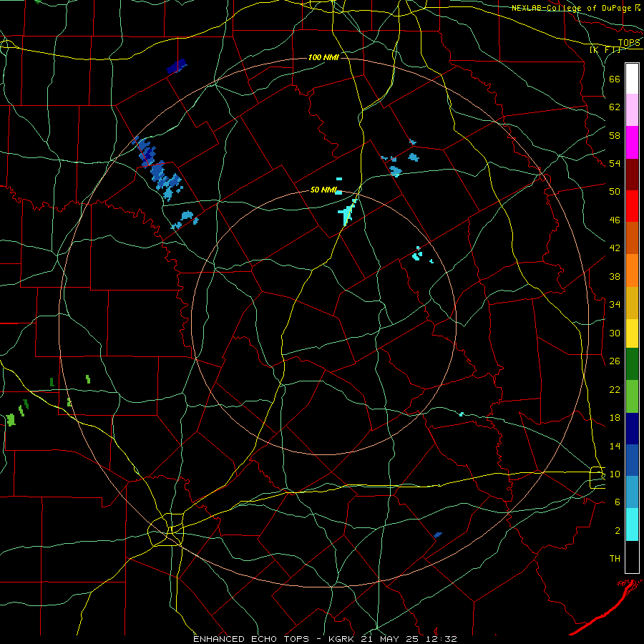Screen dimensions: 644x644
Task: Click the dark maroon legend swatch
Action: [632, 174]
